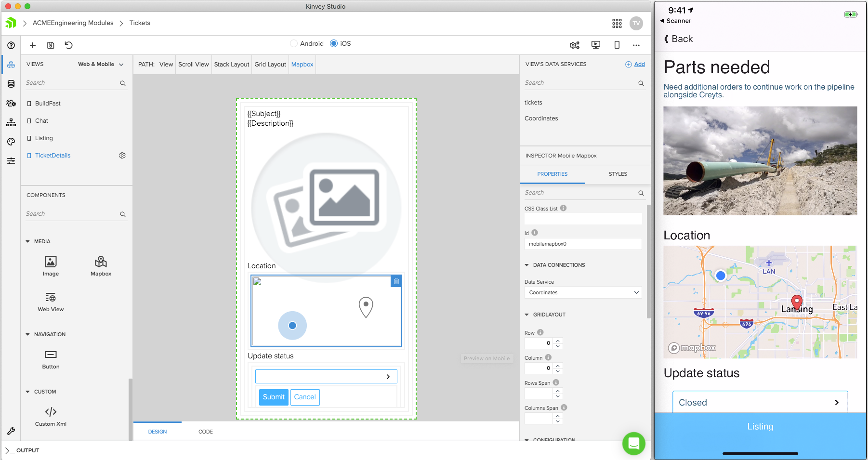The height and width of the screenshot is (460, 868).
Task: Collapse the GRIDLAYOUT section
Action: (x=527, y=315)
